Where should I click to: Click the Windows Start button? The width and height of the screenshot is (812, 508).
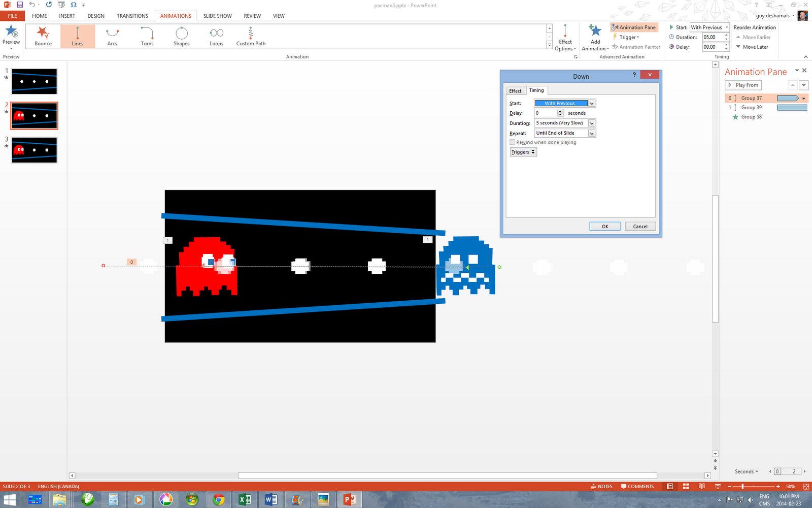10,499
